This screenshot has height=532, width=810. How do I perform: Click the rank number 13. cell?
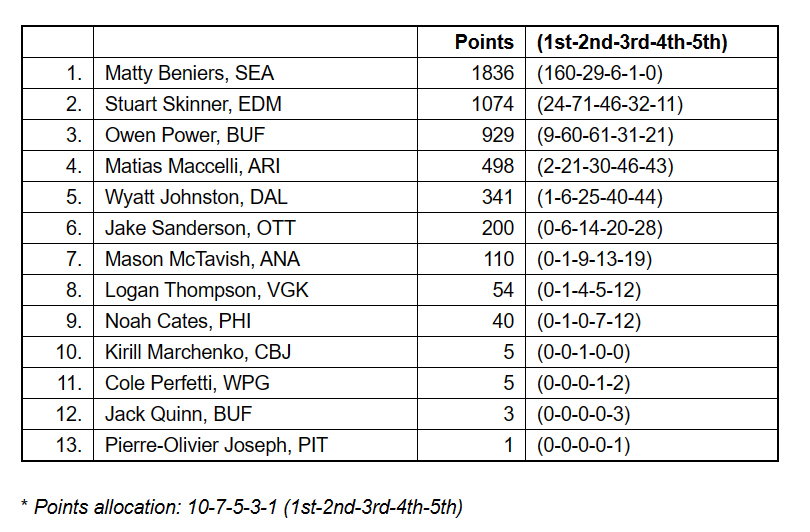click(x=68, y=445)
